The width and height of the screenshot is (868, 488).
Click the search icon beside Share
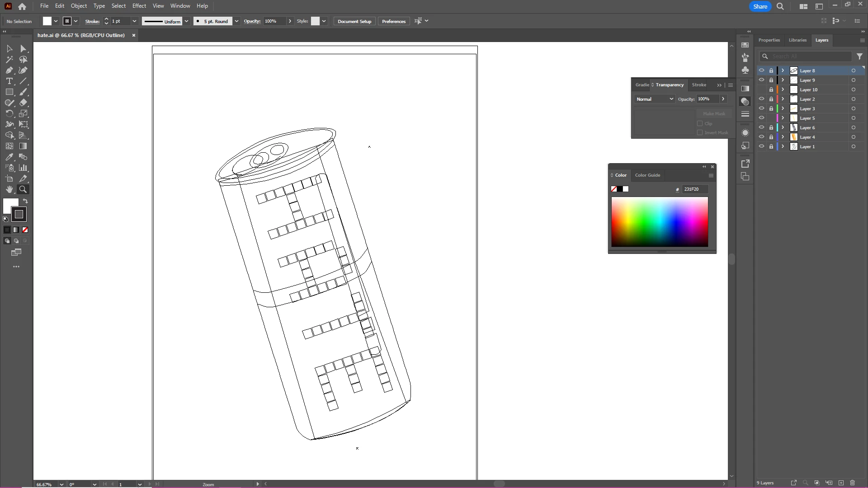[780, 6]
